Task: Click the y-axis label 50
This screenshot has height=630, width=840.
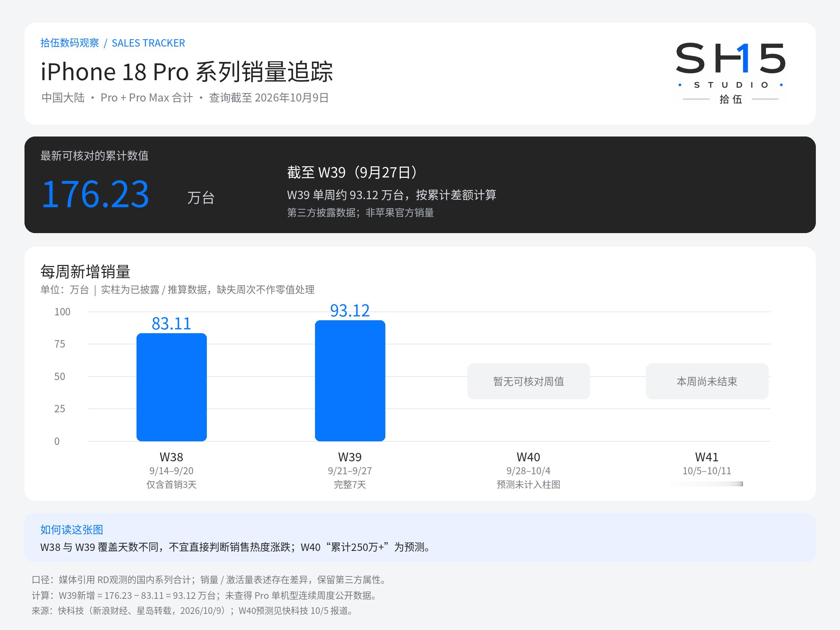Action: (59, 376)
